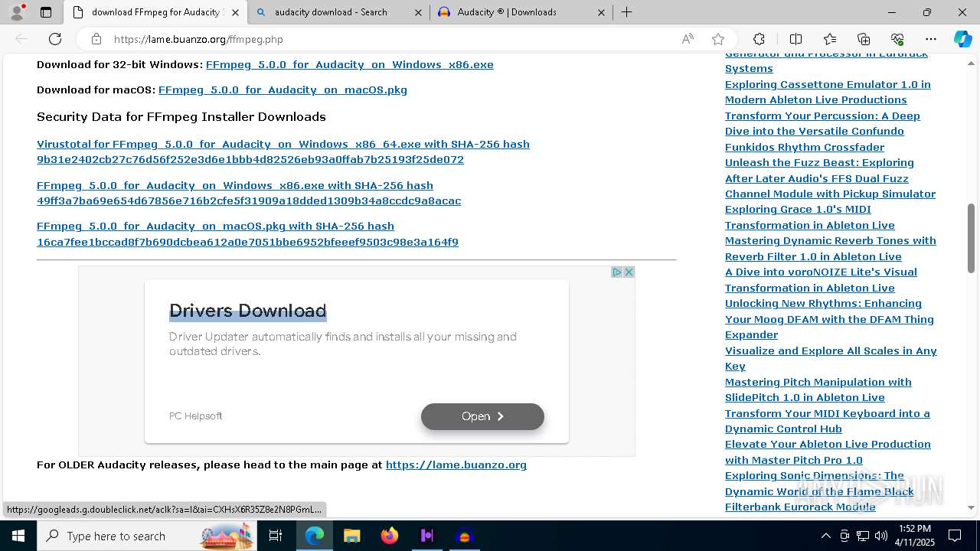Open the purple app in taskbar
The height and width of the screenshot is (551, 980).
pyautogui.click(x=427, y=536)
